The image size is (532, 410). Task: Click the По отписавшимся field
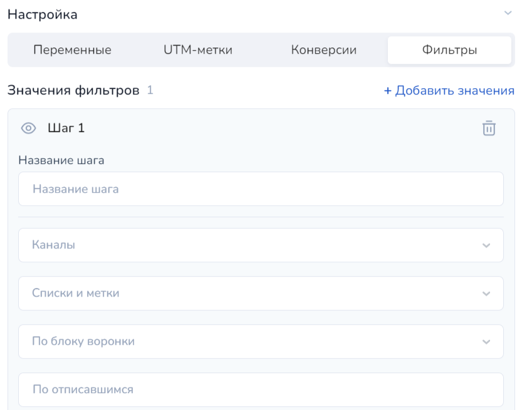click(261, 390)
